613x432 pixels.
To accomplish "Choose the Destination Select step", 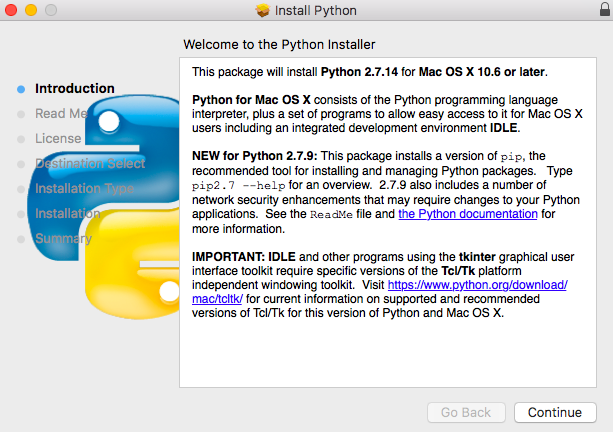I will pyautogui.click(x=90, y=163).
